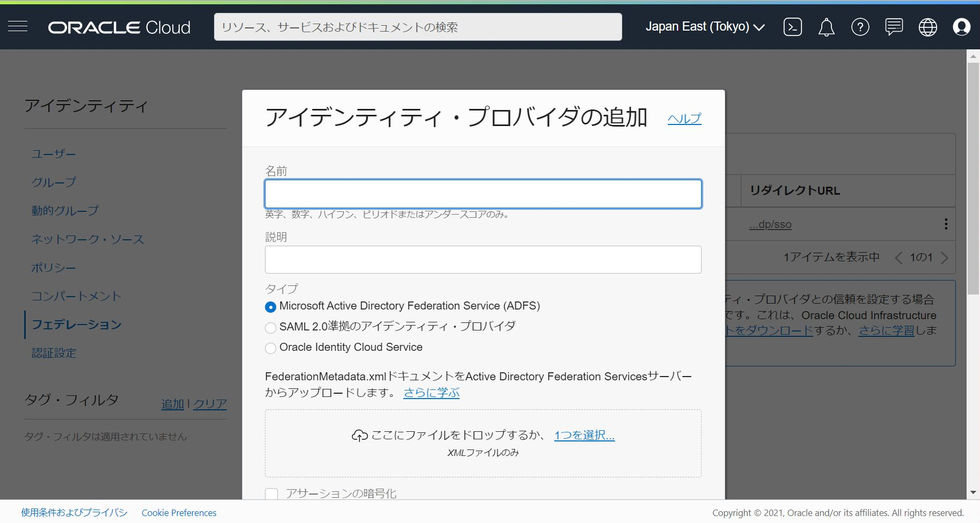This screenshot has height=523, width=980.
Task: Open the three-dot actions menu for dp/sso row
Action: [x=946, y=224]
